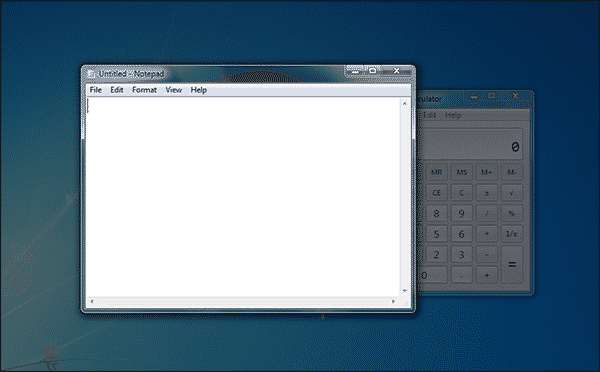Click the 1/x reciprocal button
600x372 pixels.
(x=512, y=234)
